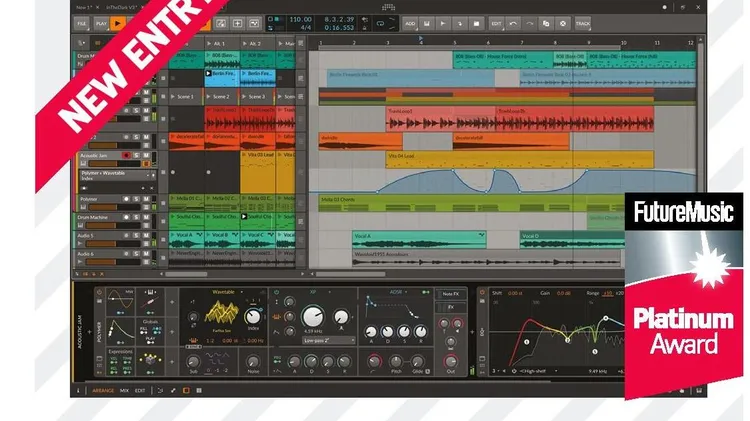This screenshot has height=421, width=750.
Task: Solo the Acoustic Jam track
Action: [136, 155]
